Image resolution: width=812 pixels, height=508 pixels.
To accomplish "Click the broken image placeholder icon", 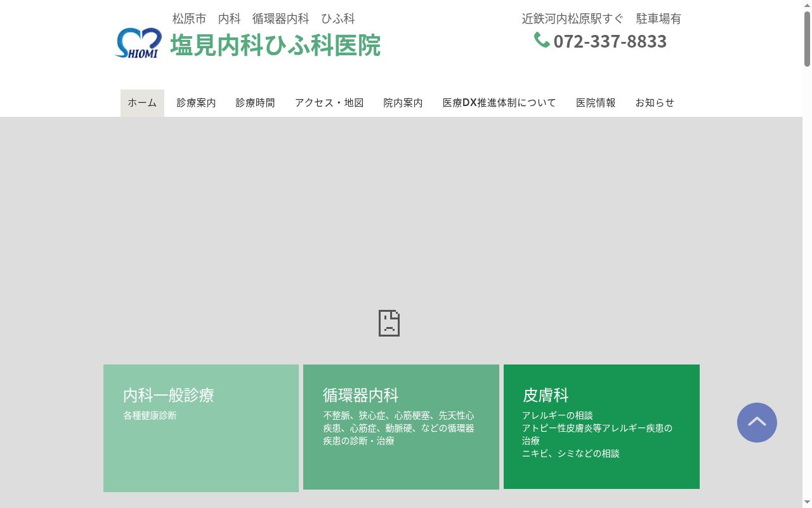I will [x=389, y=323].
